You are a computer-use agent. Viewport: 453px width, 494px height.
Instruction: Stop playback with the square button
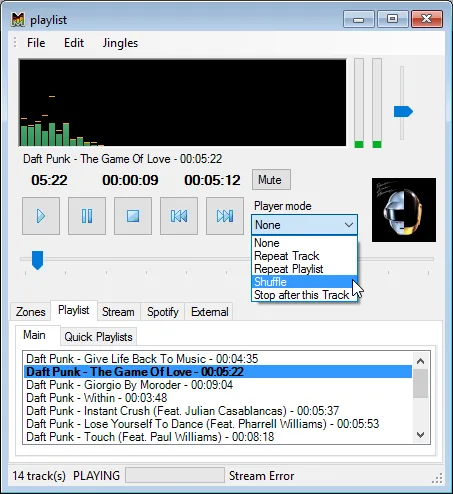tap(133, 216)
